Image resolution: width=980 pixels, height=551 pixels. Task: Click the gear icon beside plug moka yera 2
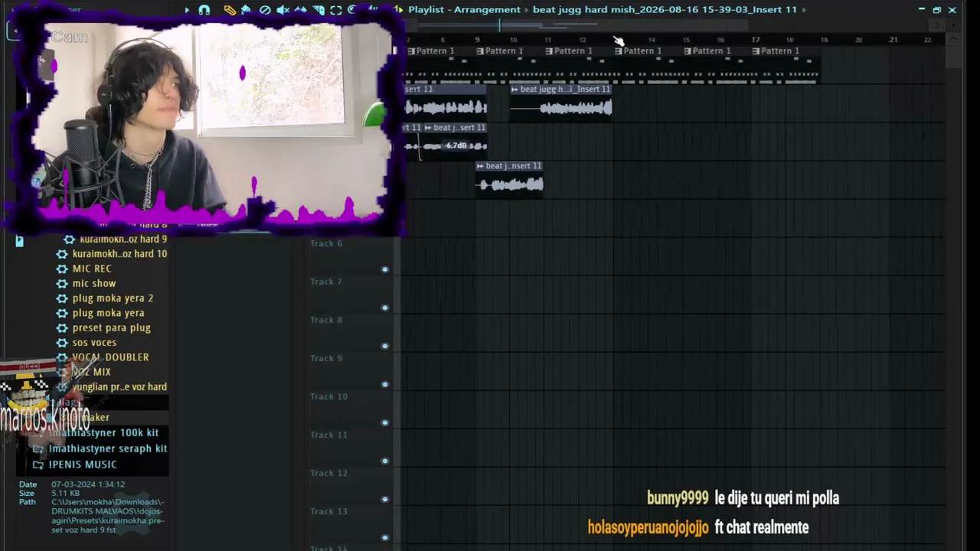point(62,298)
